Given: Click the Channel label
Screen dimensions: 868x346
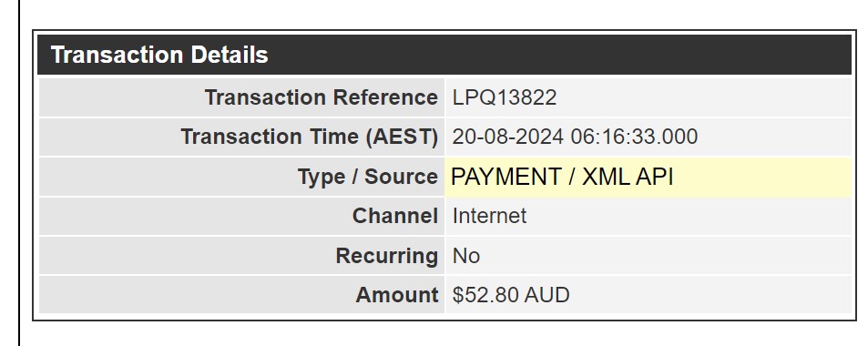Looking at the screenshot, I should point(395,216).
